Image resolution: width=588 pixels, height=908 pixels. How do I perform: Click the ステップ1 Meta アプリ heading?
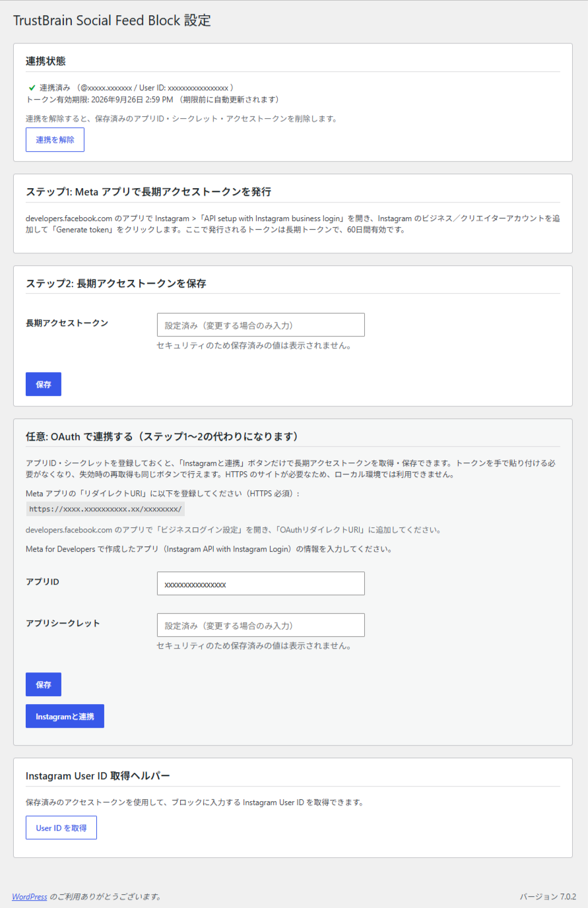[x=148, y=191]
